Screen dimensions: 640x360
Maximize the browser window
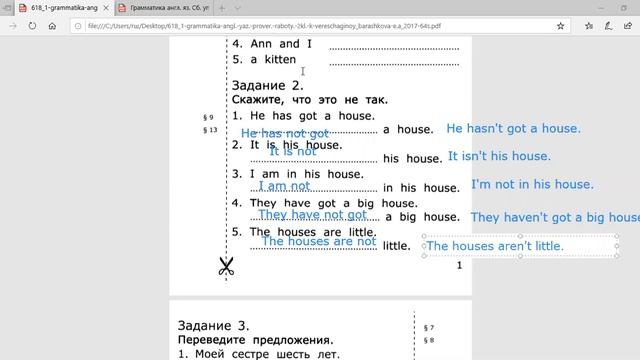pyautogui.click(x=624, y=8)
